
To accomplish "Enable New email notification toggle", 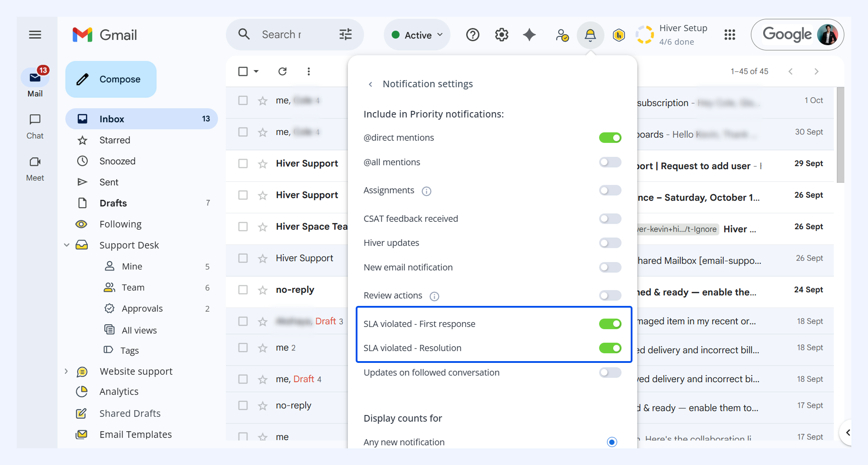I will click(610, 267).
